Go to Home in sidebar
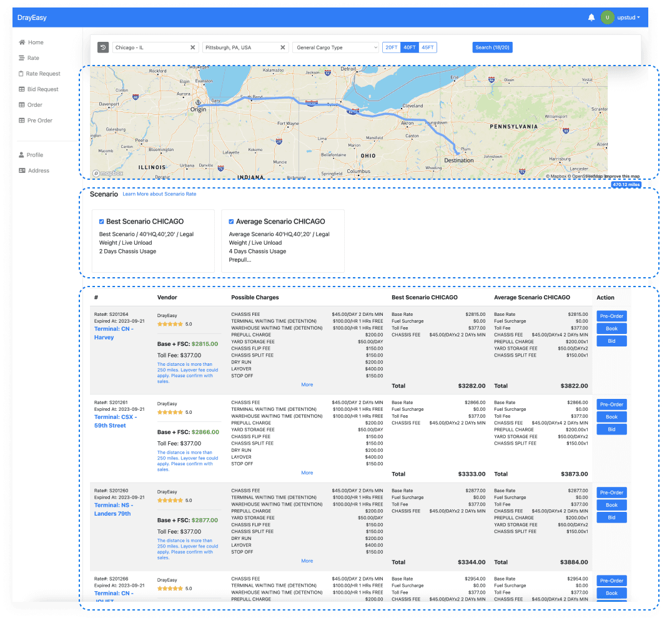This screenshot has width=672, height=628. click(x=36, y=42)
